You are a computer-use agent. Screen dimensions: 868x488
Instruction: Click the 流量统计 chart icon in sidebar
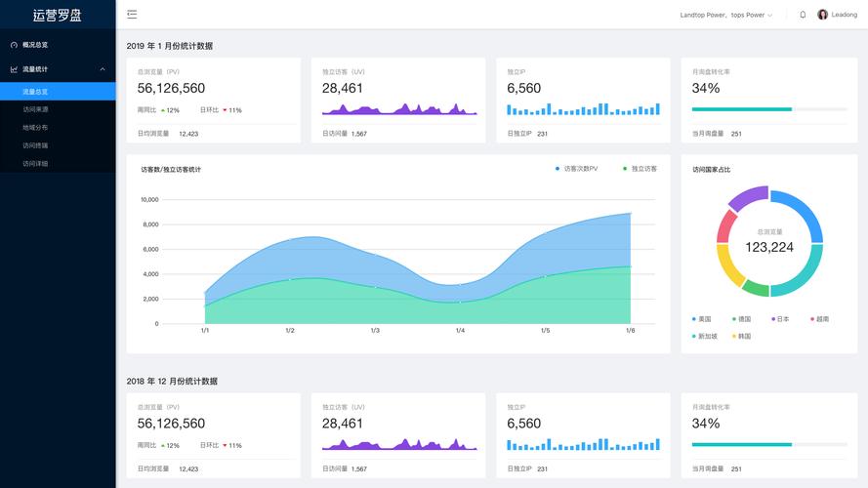point(14,69)
